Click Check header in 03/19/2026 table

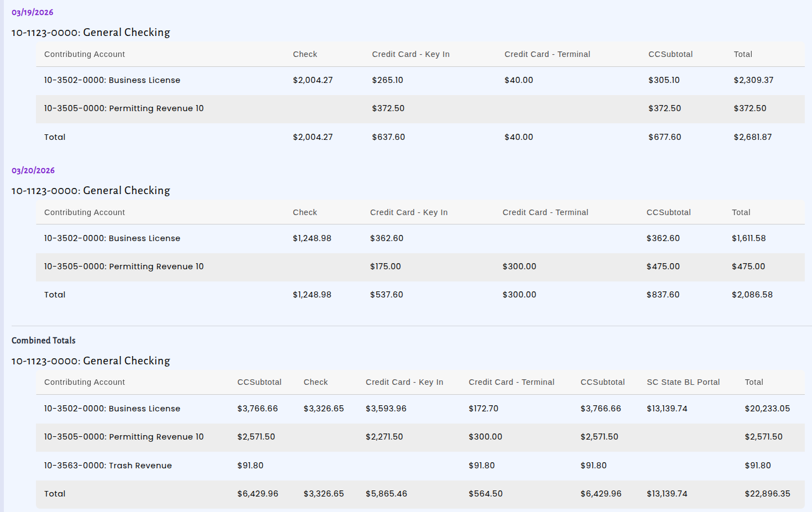tap(305, 54)
